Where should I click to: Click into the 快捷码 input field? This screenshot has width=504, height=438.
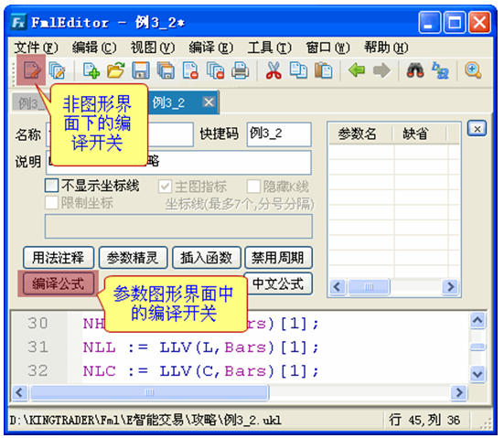click(279, 134)
